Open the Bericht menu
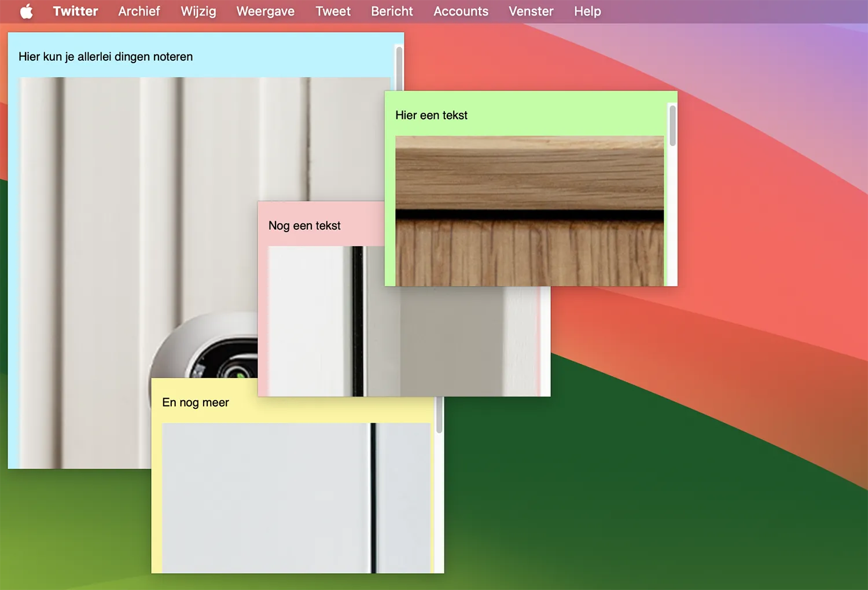Screen dimensions: 868x590 point(392,12)
